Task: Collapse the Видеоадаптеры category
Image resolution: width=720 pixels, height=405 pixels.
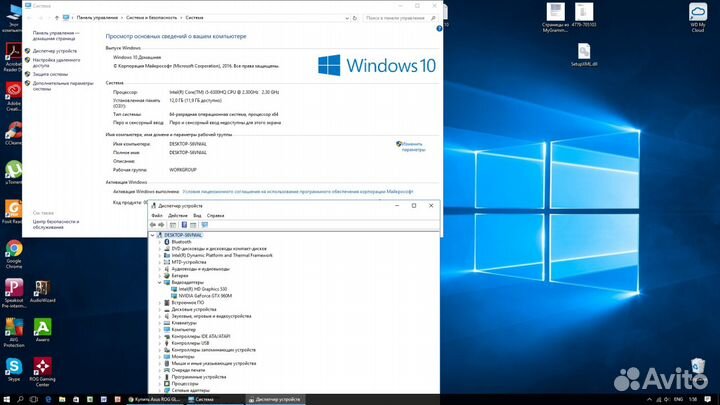Action: 160,282
